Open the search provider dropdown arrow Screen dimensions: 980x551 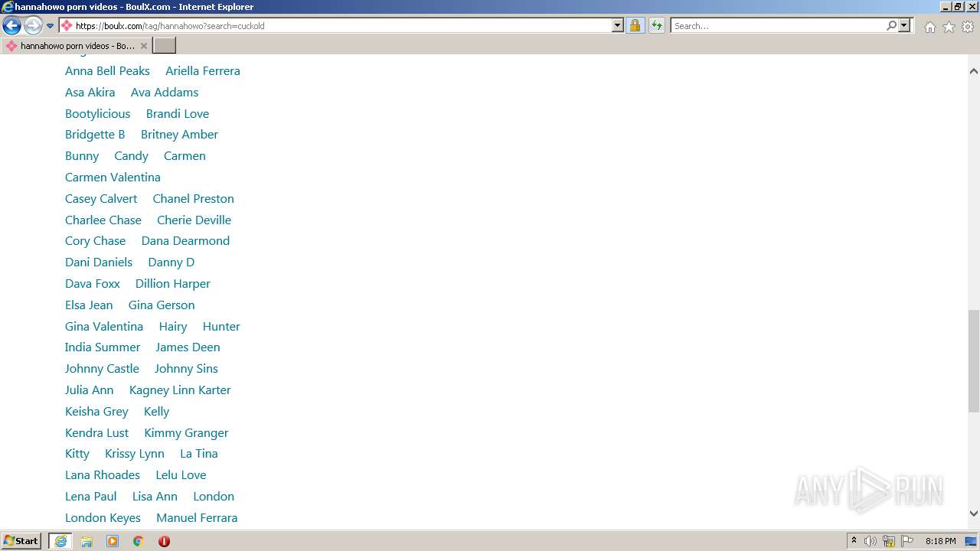click(x=905, y=25)
